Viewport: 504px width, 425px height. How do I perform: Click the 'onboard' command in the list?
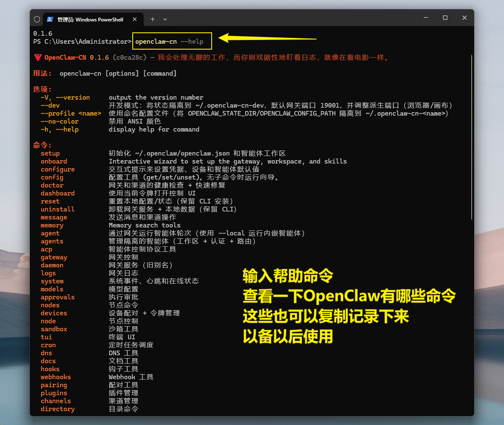54,161
